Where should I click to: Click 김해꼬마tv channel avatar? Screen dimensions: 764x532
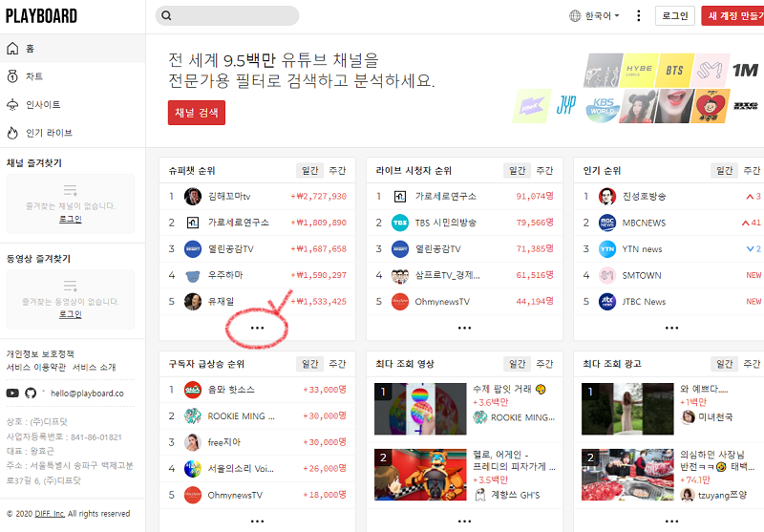point(193,197)
